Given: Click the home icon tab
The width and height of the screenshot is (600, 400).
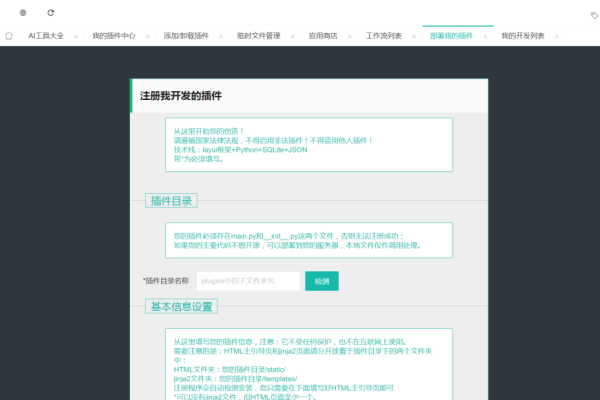Looking at the screenshot, I should pyautogui.click(x=9, y=35).
